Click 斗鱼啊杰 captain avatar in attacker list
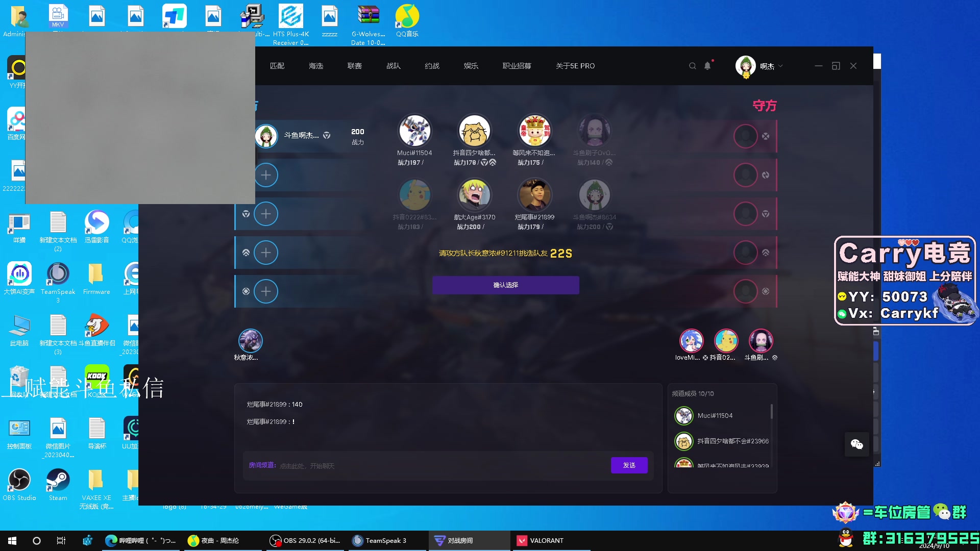 point(266,136)
